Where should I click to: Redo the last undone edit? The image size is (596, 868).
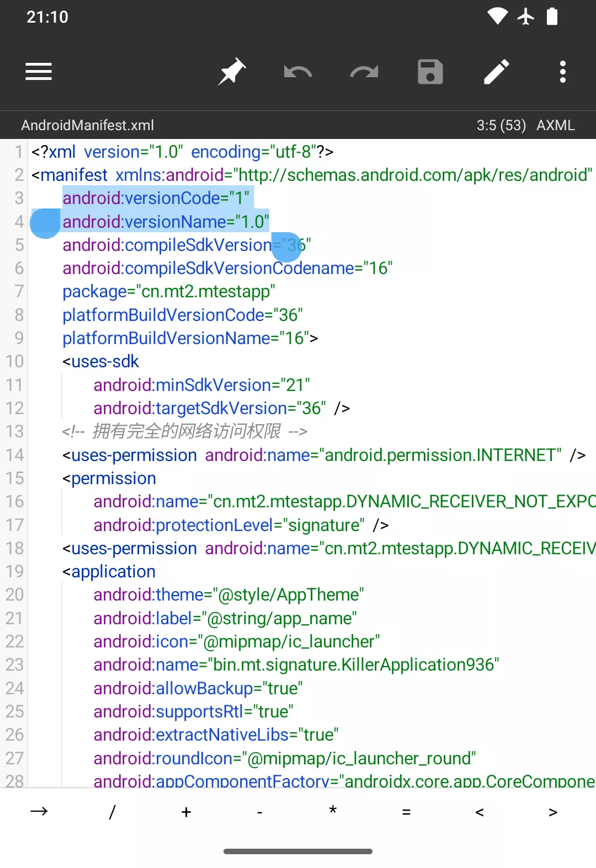coord(364,72)
